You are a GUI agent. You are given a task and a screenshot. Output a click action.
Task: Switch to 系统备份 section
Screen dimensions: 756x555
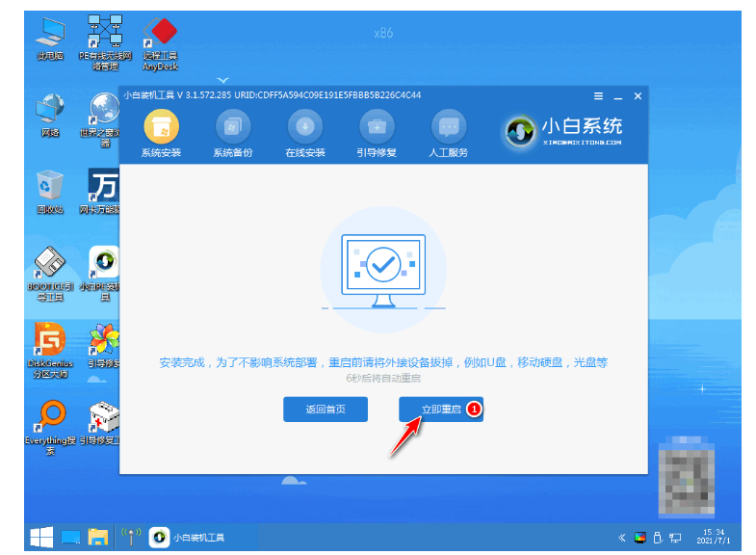click(x=233, y=127)
